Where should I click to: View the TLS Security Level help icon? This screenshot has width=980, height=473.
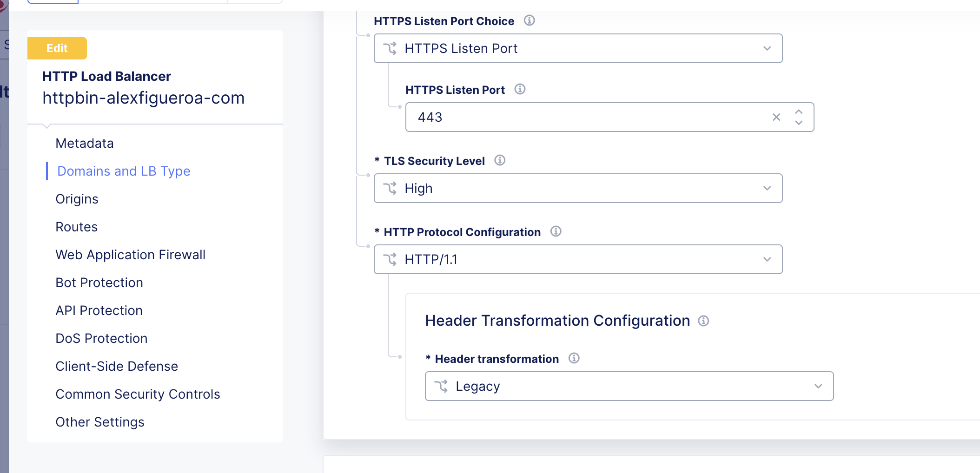click(500, 160)
